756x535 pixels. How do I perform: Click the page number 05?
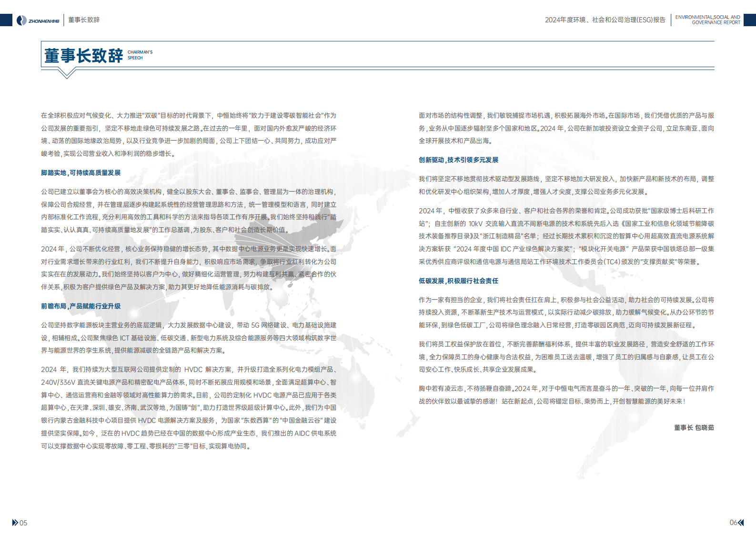(x=23, y=523)
